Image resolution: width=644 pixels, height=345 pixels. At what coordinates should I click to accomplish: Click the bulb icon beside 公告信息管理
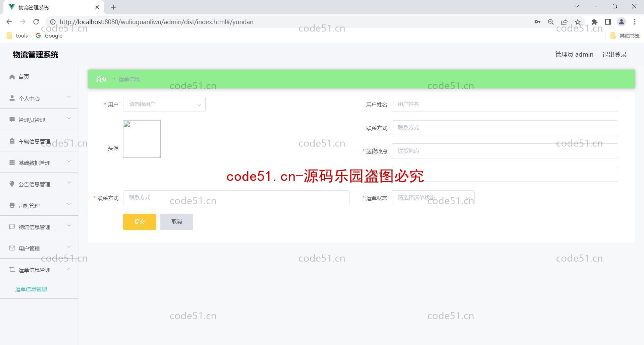point(12,184)
